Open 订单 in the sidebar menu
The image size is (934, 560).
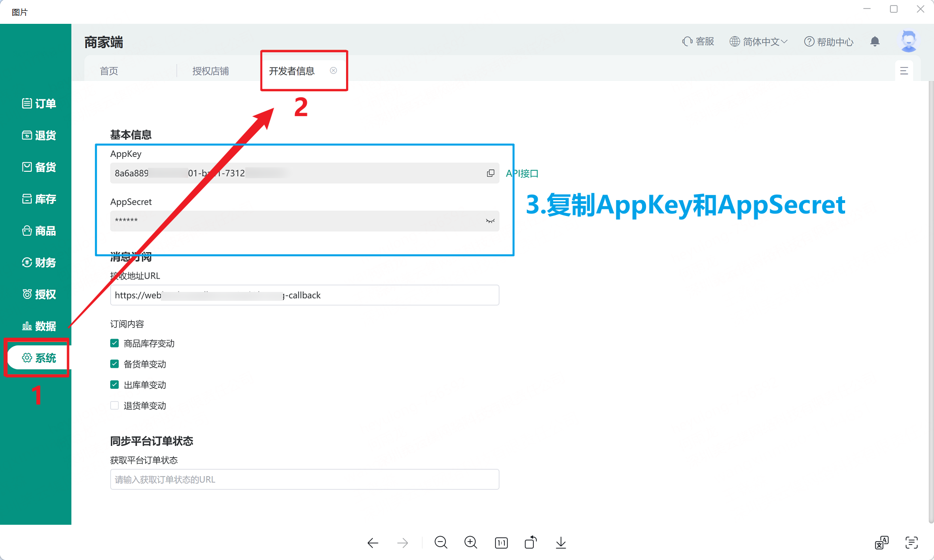[39, 103]
